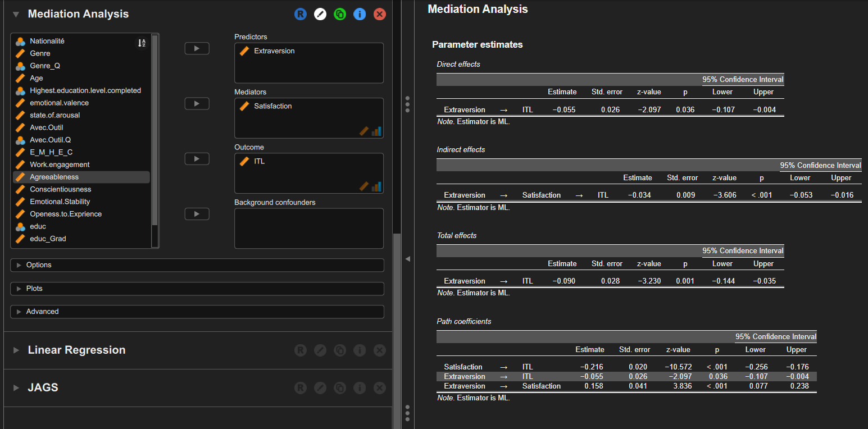Click the arrow button to assign Mediators
The height and width of the screenshot is (429, 868).
pos(197,104)
